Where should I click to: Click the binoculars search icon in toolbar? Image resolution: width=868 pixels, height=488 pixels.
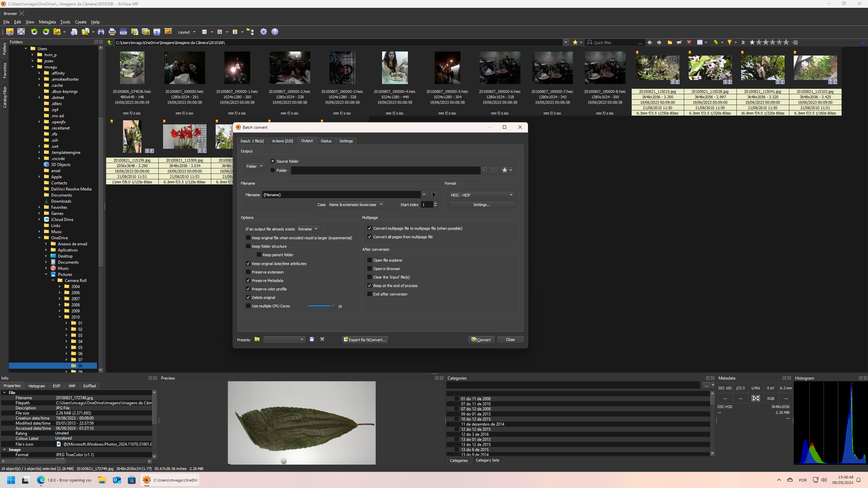tap(101, 32)
